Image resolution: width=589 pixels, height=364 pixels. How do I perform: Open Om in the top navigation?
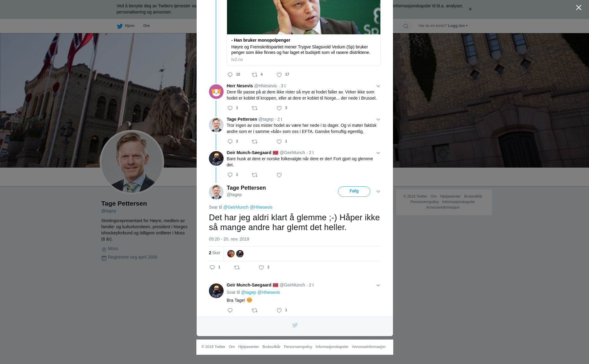coord(146,26)
